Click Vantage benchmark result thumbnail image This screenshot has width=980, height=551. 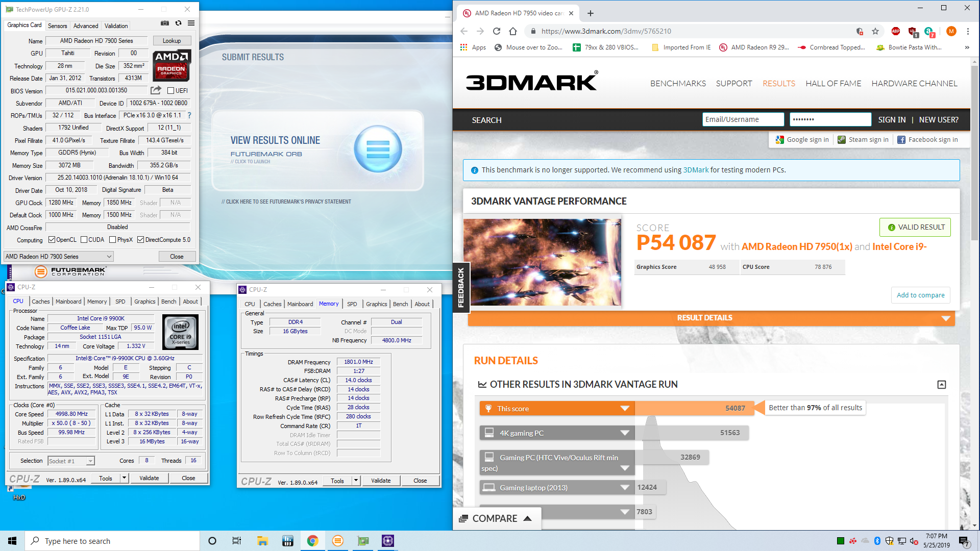542,262
